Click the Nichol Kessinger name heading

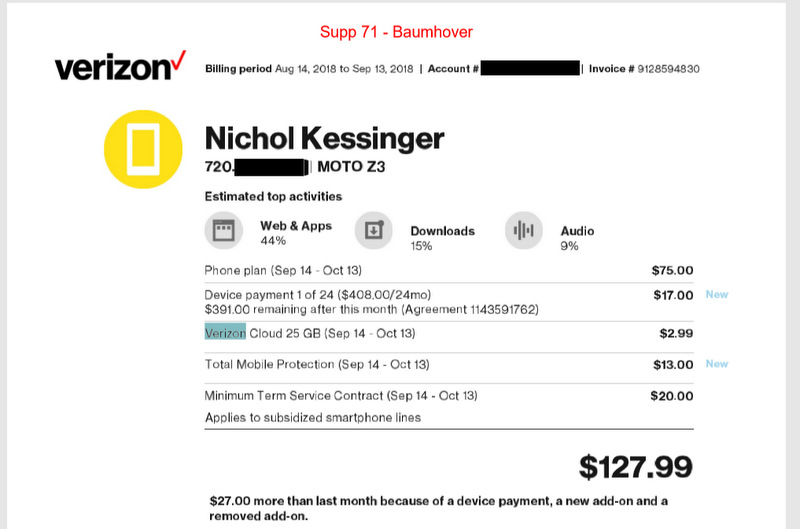click(x=324, y=138)
